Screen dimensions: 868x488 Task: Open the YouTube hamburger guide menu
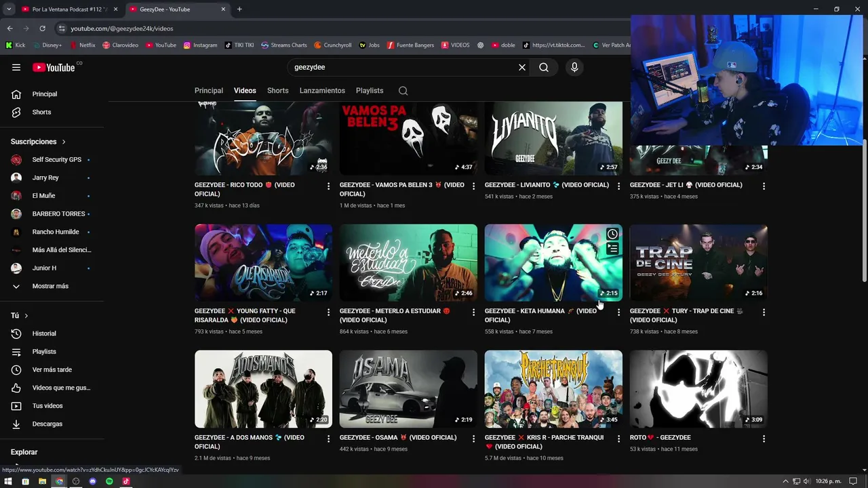[x=16, y=67]
